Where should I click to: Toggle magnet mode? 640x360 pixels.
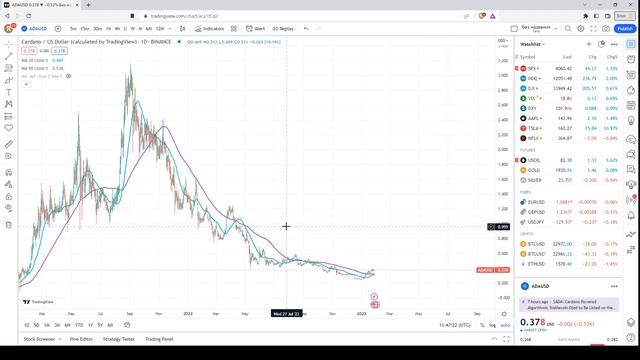tap(9, 172)
